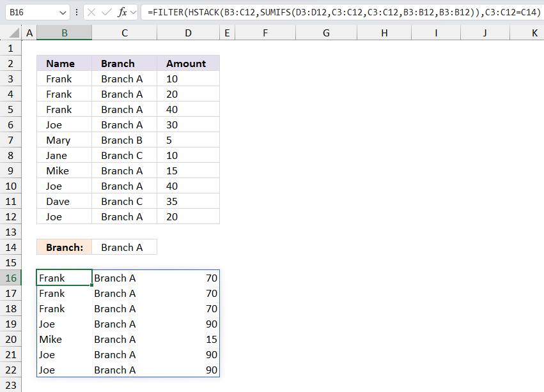Click Joe in row 21
544x392 pixels.
tap(64, 354)
